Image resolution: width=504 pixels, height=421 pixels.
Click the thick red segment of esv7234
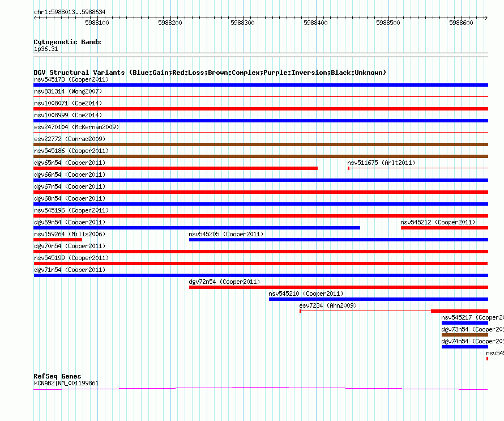[x=459, y=311]
